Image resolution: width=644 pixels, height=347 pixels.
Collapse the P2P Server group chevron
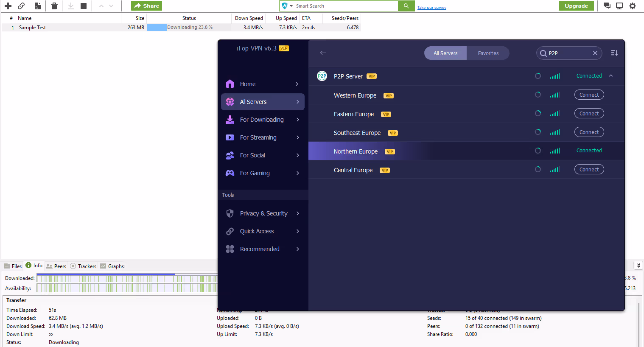pos(611,76)
